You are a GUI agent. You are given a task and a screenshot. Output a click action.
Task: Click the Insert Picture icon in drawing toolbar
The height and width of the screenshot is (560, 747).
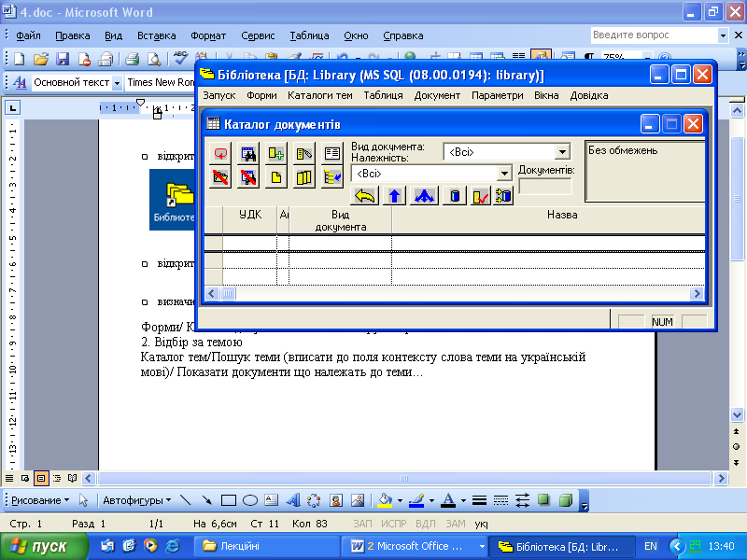pos(358,500)
